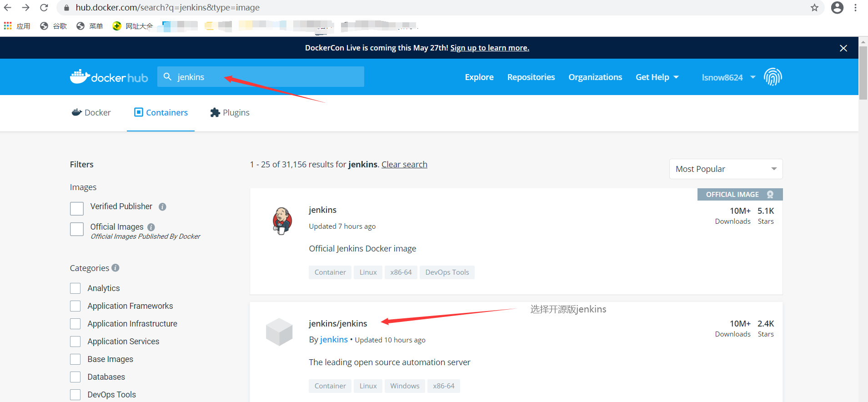
Task: Click the fingerprint avatar icon
Action: pos(773,77)
